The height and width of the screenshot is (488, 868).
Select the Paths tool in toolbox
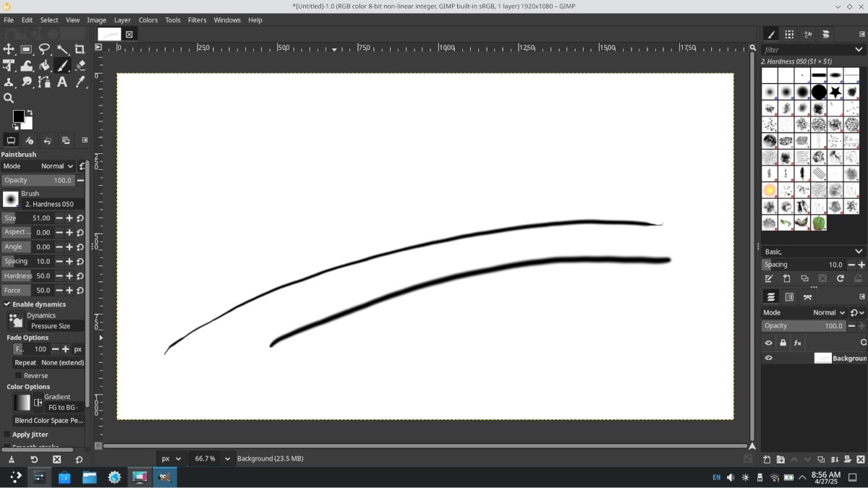pos(44,82)
